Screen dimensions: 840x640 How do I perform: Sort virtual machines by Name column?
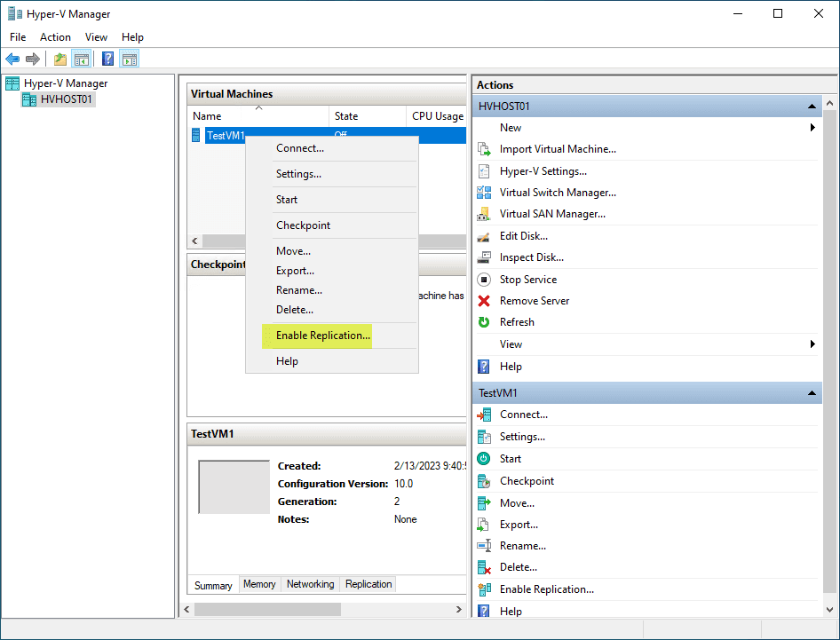pyautogui.click(x=258, y=116)
